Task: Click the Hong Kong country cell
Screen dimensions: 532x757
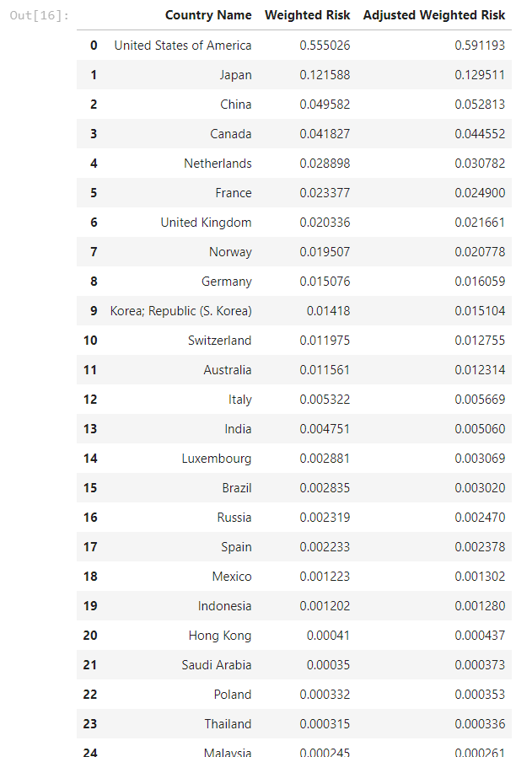Action: pyautogui.click(x=219, y=636)
